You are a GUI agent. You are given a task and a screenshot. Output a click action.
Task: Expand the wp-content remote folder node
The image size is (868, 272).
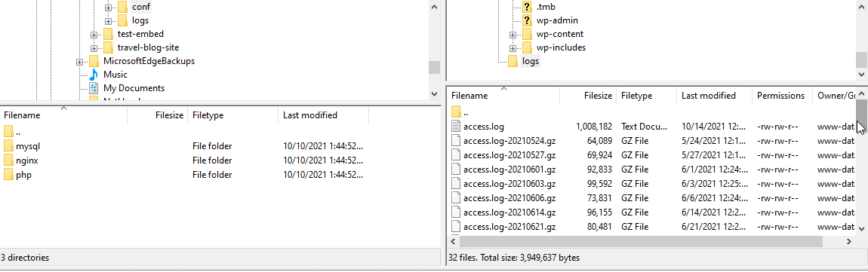512,34
